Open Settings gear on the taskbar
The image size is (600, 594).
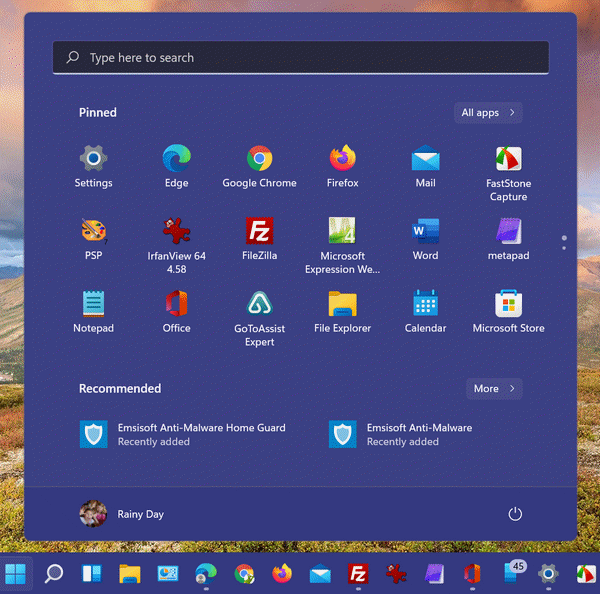click(548, 574)
